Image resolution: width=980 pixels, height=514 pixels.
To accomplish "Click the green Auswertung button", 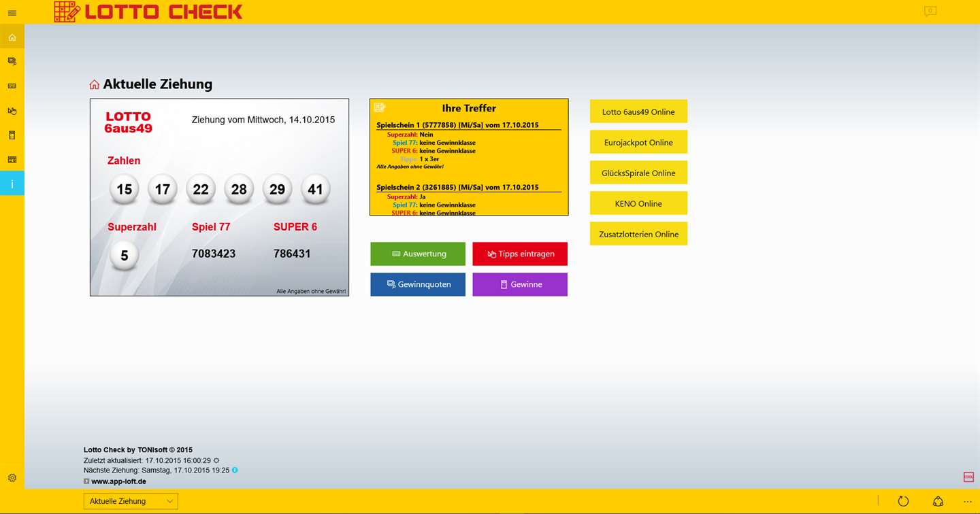I will [418, 254].
